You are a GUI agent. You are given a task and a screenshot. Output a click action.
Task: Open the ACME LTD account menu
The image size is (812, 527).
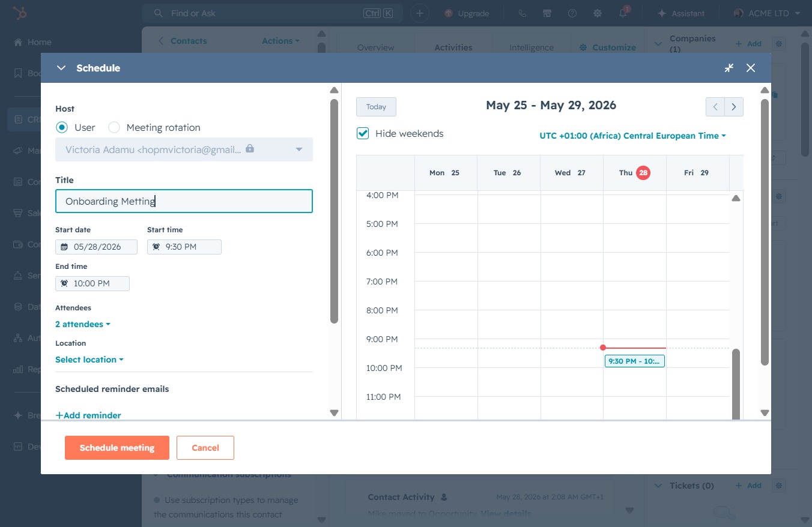pos(767,13)
